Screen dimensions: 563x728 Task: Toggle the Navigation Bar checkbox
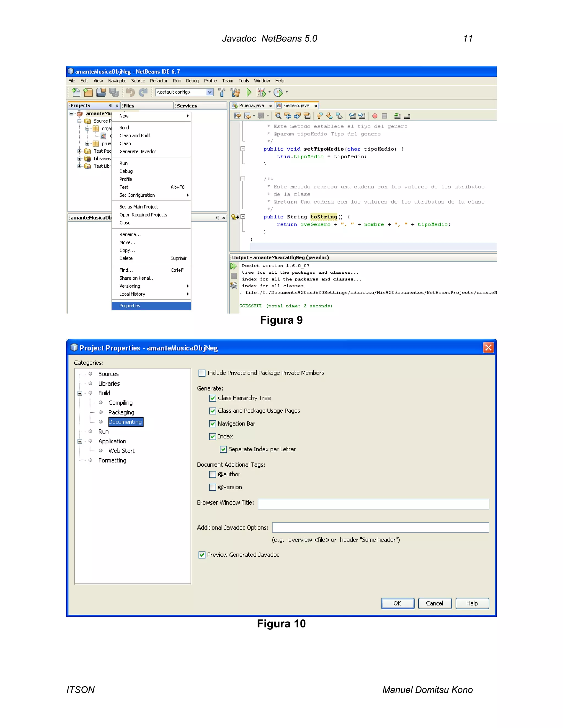[x=212, y=424]
